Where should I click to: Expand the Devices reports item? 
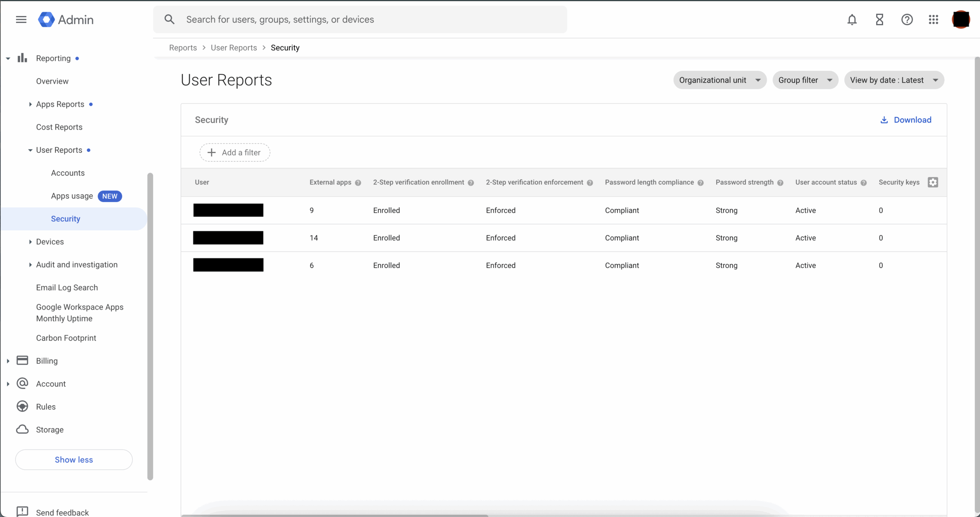tap(30, 242)
